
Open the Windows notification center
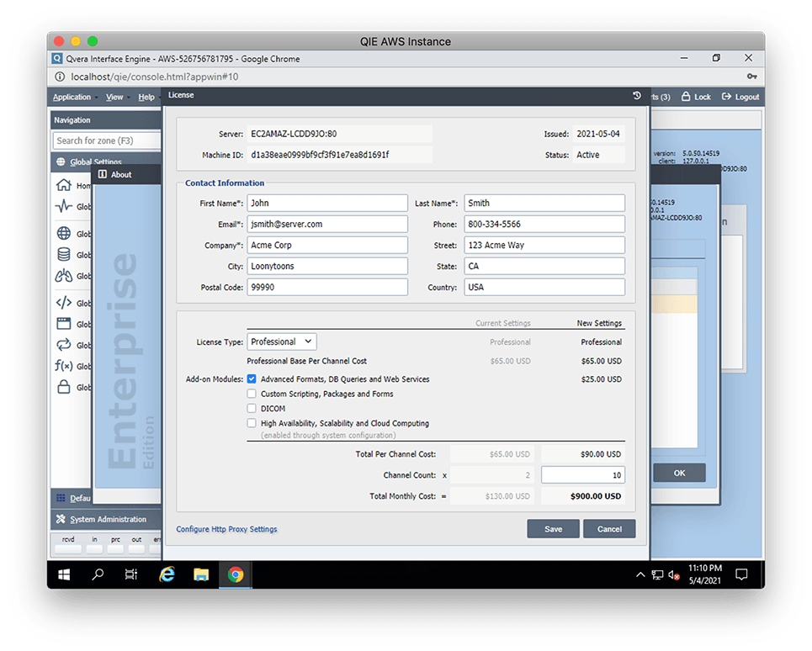[741, 574]
